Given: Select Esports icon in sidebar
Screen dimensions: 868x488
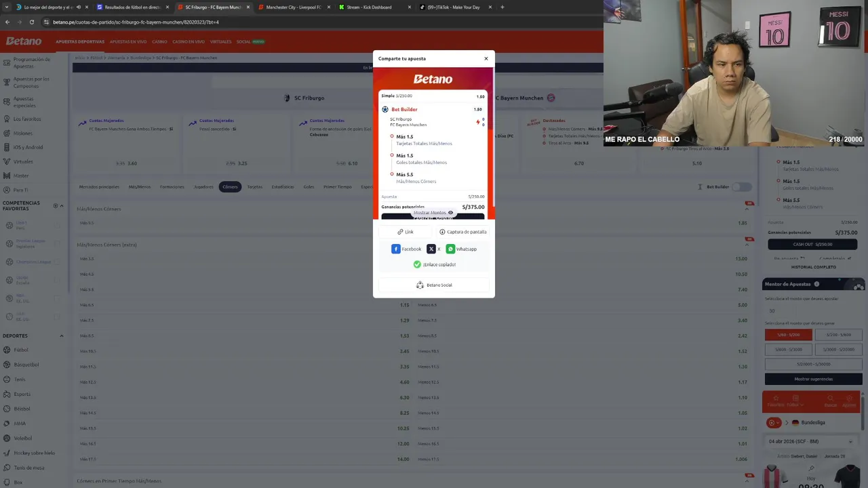Looking at the screenshot, I should click(7, 394).
